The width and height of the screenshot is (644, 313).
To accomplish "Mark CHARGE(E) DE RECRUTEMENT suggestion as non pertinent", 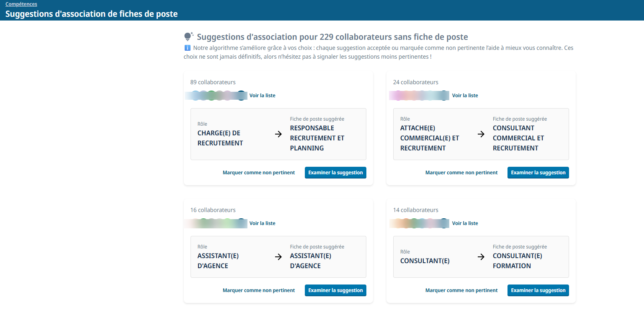I will 259,173.
